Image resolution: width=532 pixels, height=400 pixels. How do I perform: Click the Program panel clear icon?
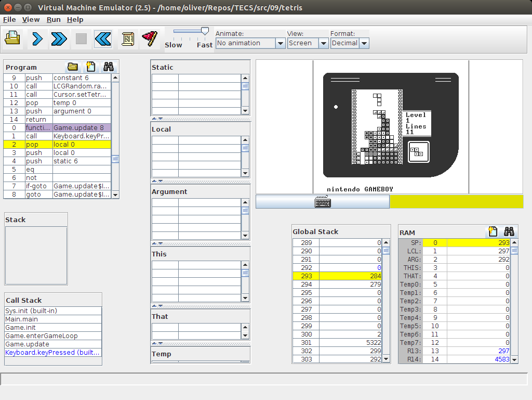90,67
